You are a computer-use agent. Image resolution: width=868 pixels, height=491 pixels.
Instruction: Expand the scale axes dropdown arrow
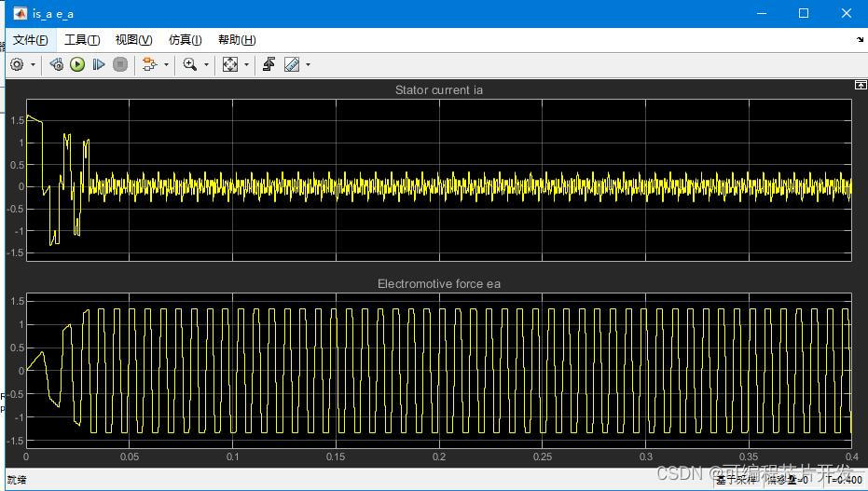click(246, 65)
